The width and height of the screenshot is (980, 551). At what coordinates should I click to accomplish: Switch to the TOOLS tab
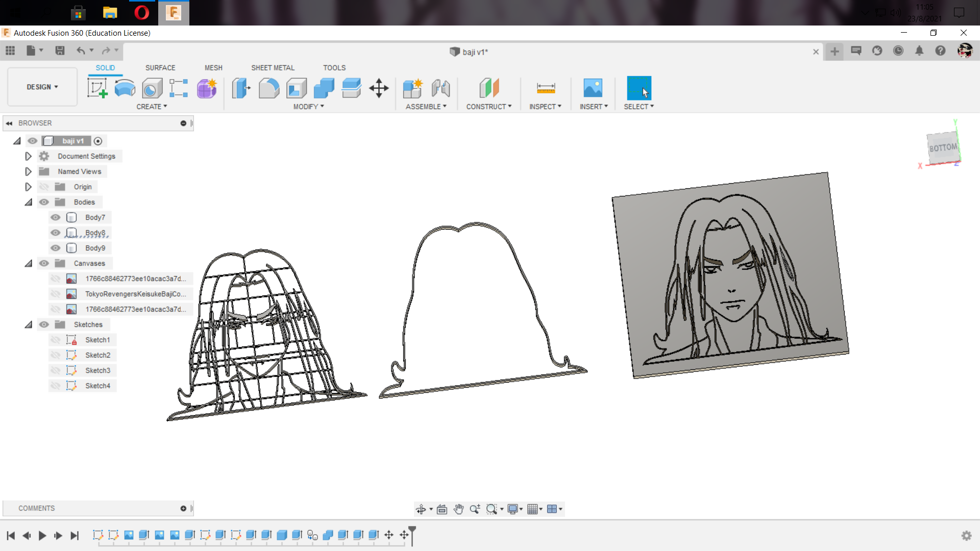[x=334, y=68]
